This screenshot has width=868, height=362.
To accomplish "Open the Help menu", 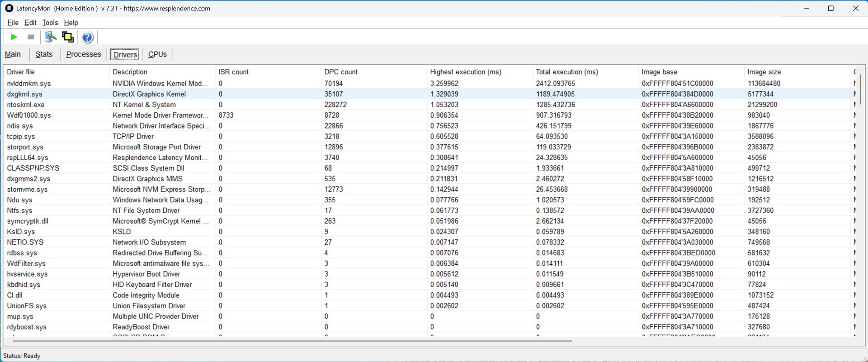I will pos(71,23).
